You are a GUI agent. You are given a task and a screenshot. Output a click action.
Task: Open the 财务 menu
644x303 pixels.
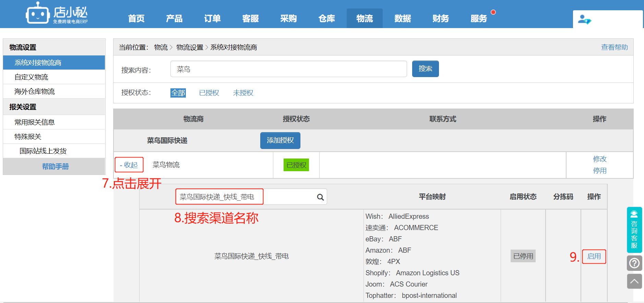tap(441, 18)
